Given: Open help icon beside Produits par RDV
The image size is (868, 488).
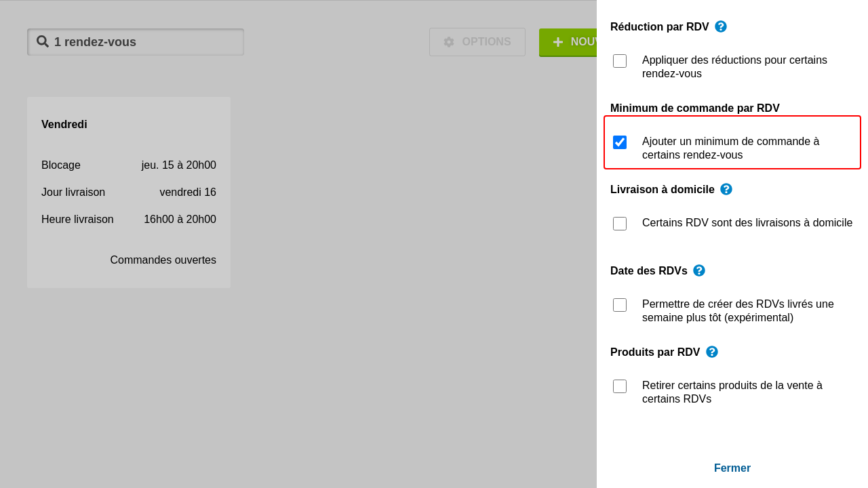Looking at the screenshot, I should (x=712, y=352).
